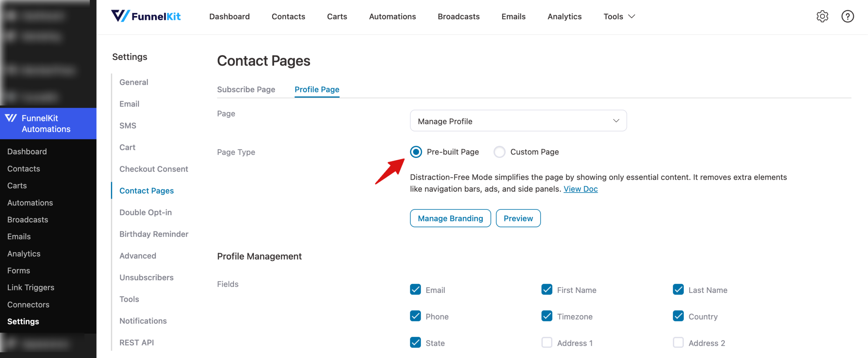868x358 pixels.
Task: Navigate to Broadcasts in the top menu
Action: pos(458,16)
